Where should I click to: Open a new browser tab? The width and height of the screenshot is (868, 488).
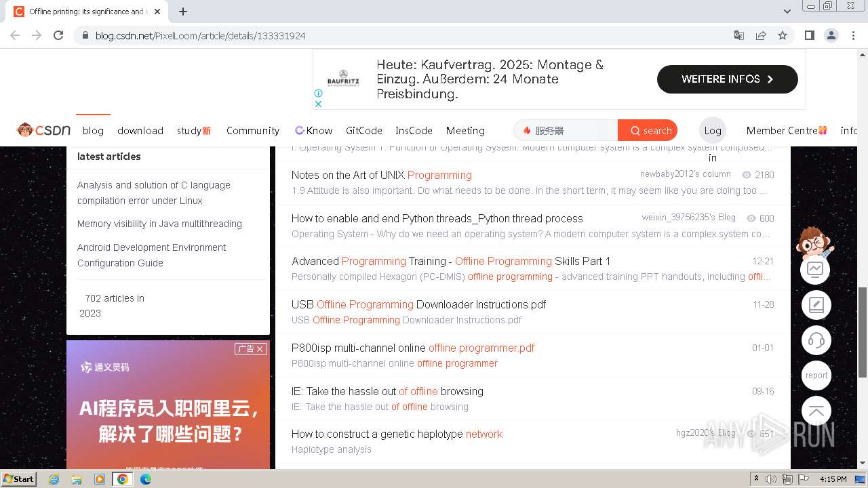pyautogui.click(x=183, y=12)
